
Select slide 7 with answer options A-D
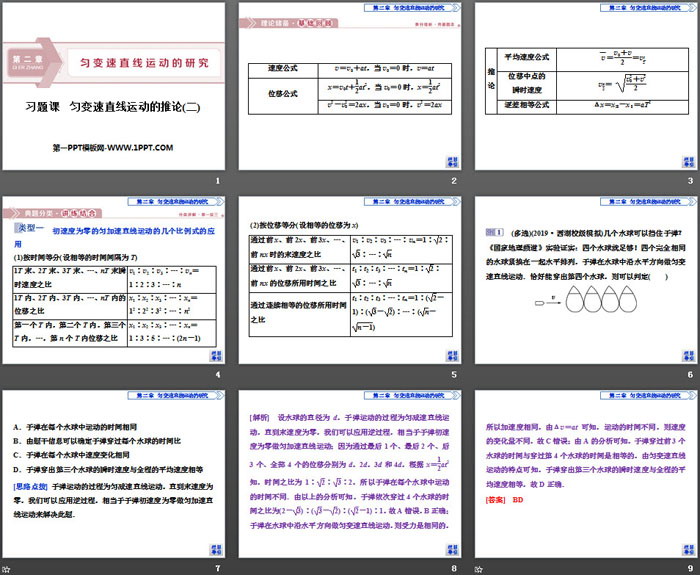click(x=113, y=474)
